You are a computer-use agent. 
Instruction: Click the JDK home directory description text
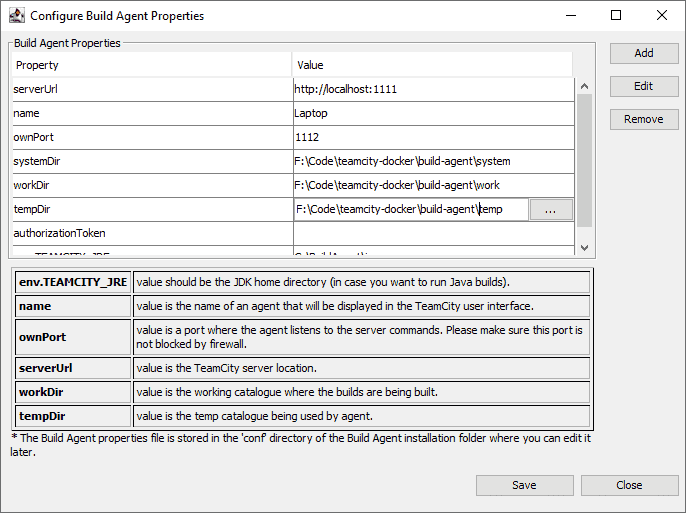click(x=323, y=282)
